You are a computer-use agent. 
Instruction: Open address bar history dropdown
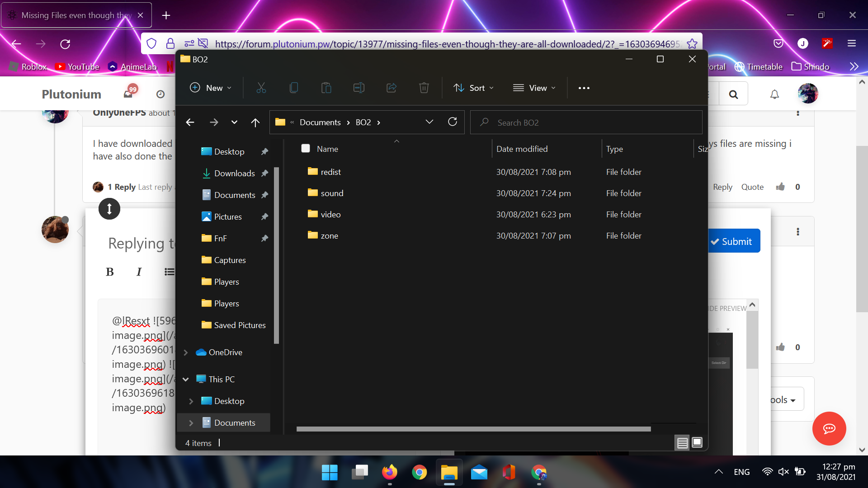coord(429,122)
